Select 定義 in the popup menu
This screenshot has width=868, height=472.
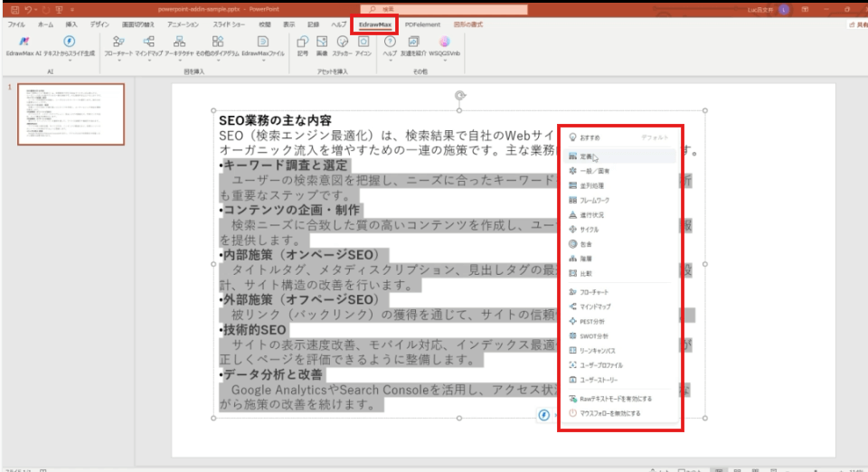point(619,156)
